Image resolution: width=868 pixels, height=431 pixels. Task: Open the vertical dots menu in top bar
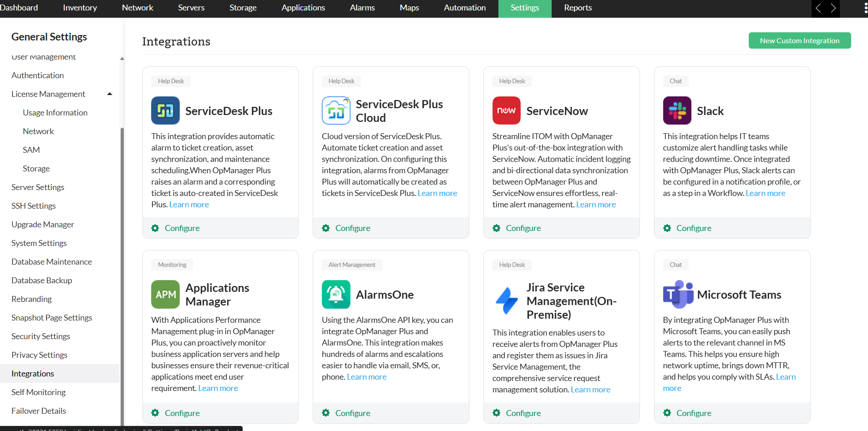click(865, 8)
